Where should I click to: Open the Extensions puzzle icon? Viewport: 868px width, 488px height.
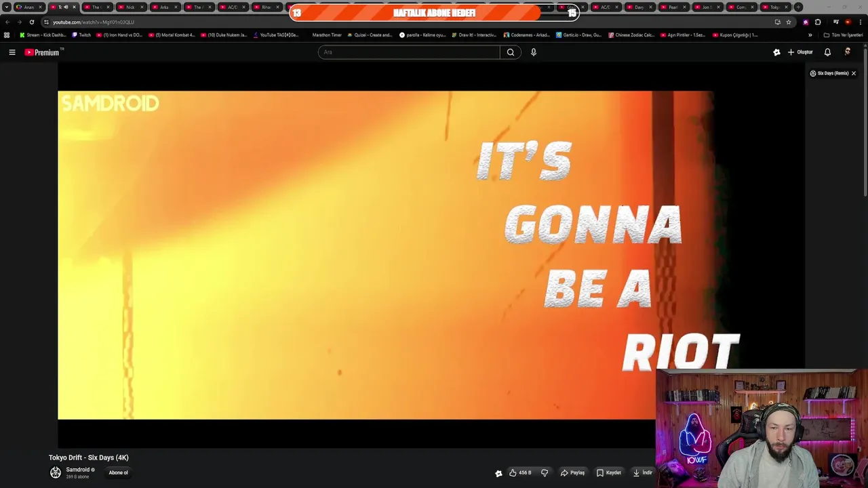(x=818, y=22)
